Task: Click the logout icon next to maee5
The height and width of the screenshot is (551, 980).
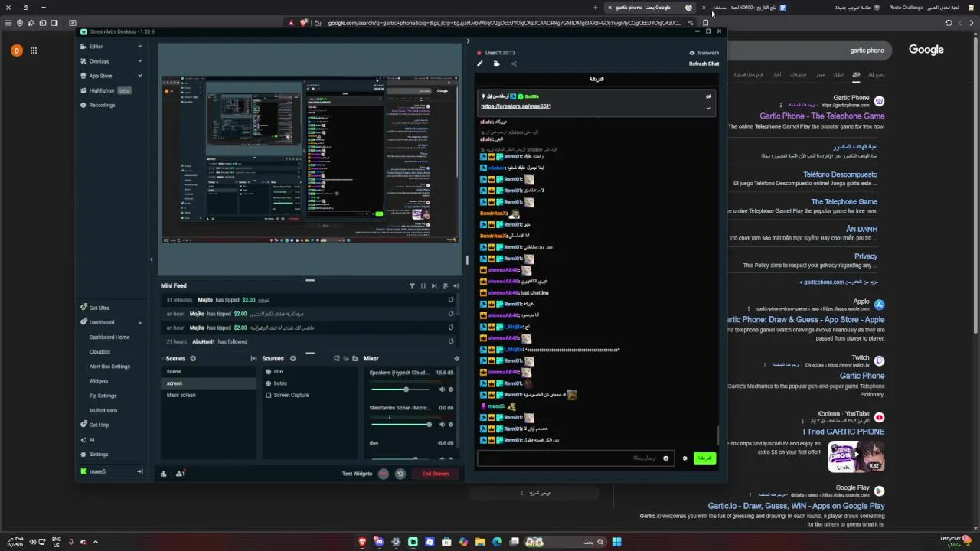Action: 139,471
